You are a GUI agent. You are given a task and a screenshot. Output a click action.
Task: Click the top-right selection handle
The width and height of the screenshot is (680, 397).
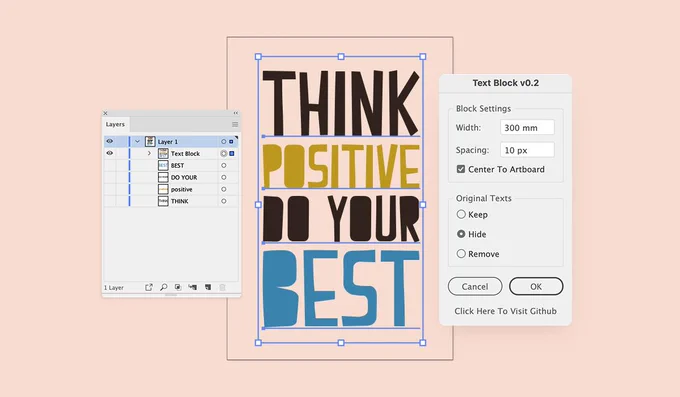(x=423, y=56)
